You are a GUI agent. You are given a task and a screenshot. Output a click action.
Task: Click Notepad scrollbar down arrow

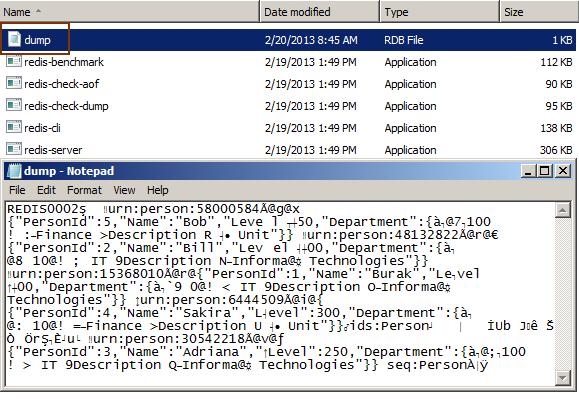(563, 378)
